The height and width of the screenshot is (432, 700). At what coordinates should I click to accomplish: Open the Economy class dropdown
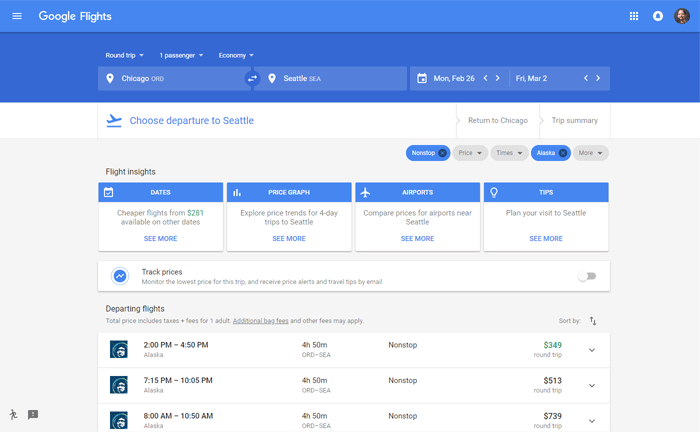[236, 55]
